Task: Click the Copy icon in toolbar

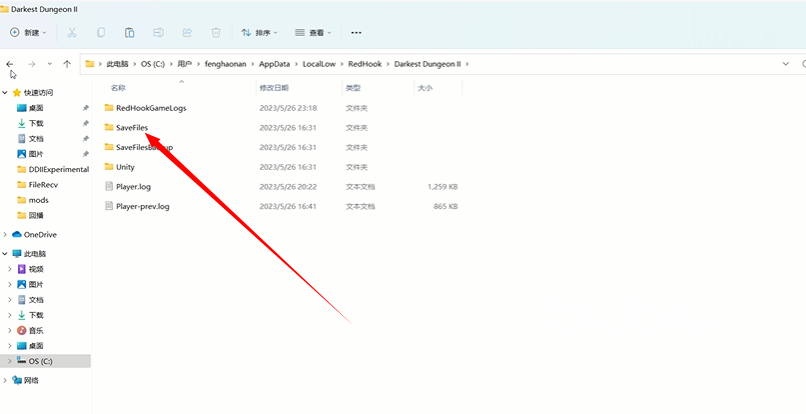Action: tap(101, 33)
